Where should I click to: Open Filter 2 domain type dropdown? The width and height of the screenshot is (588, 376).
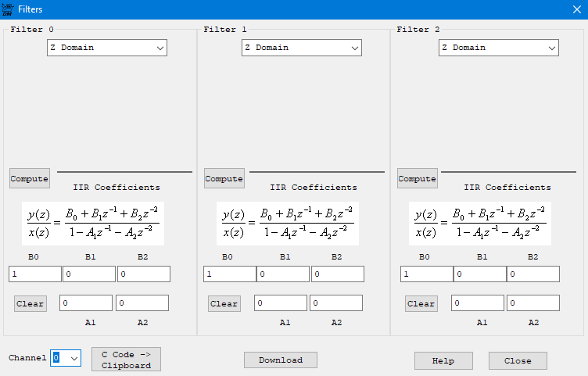pyautogui.click(x=498, y=48)
